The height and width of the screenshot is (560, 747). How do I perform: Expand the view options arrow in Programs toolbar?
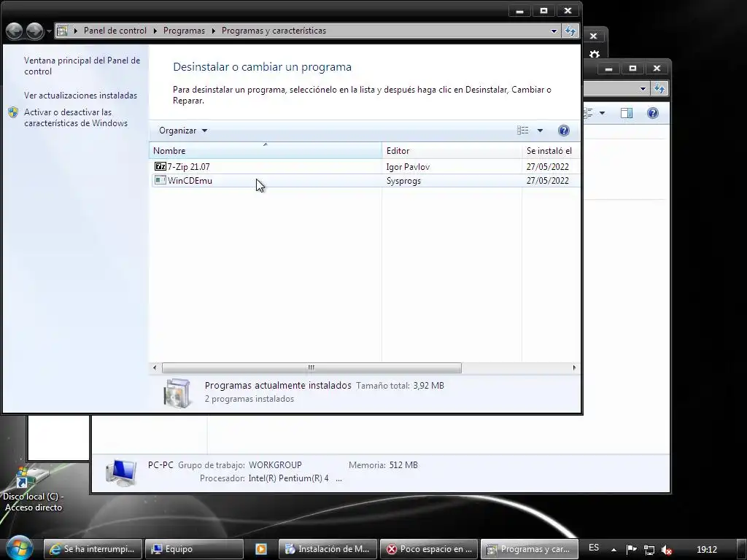tap(540, 131)
